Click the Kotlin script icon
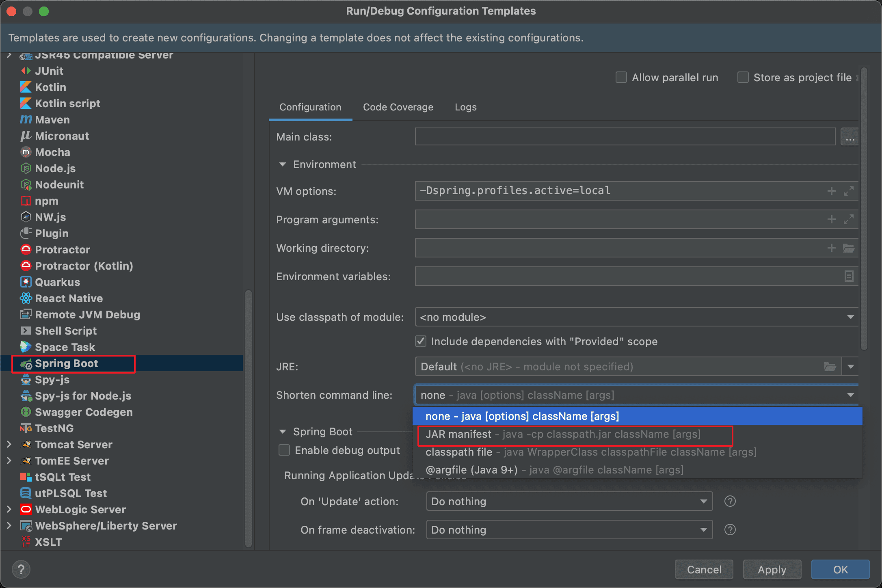This screenshot has height=588, width=882. (26, 103)
